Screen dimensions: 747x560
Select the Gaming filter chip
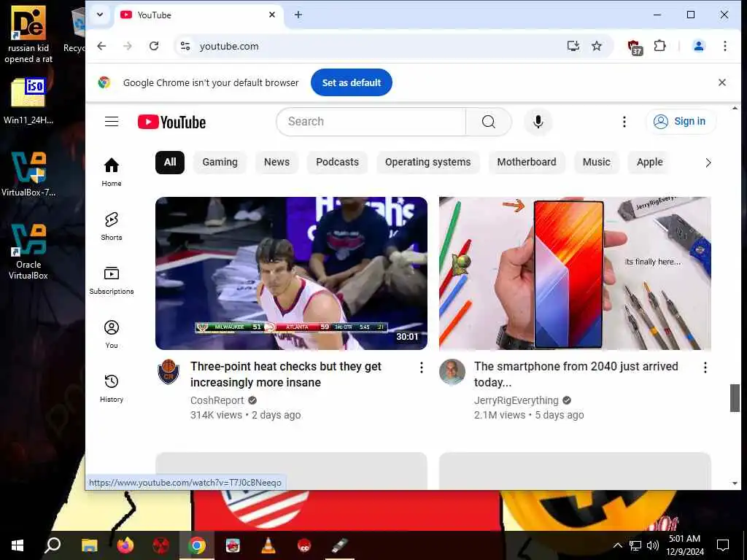220,162
